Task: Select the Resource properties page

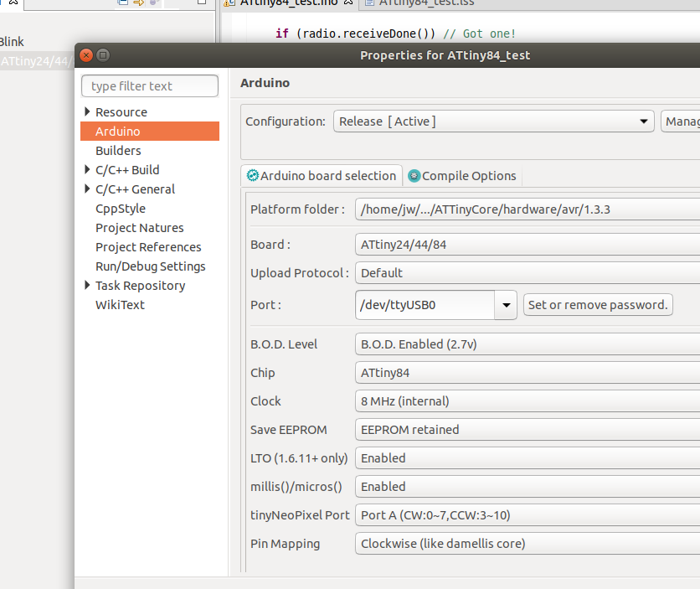Action: click(121, 112)
